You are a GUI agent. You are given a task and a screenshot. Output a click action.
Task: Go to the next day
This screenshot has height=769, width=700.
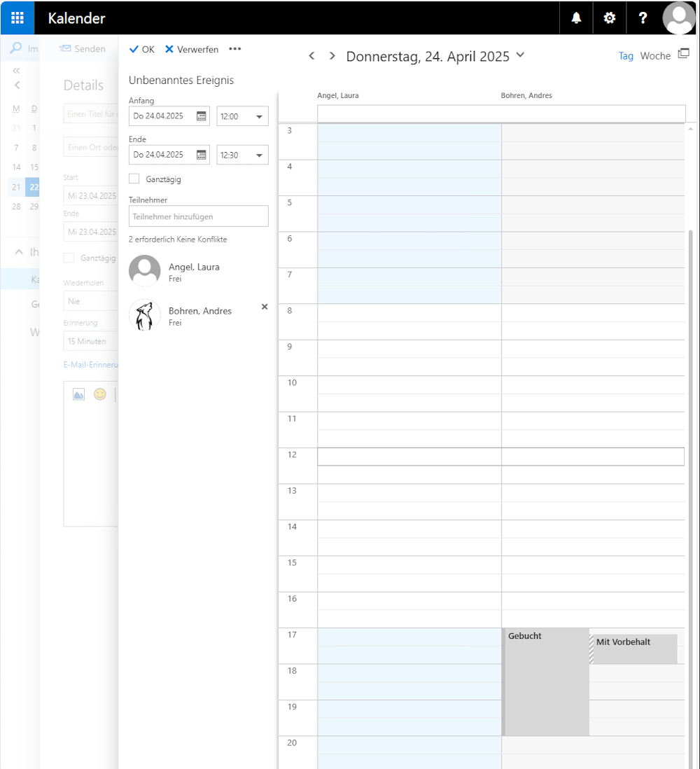(332, 56)
